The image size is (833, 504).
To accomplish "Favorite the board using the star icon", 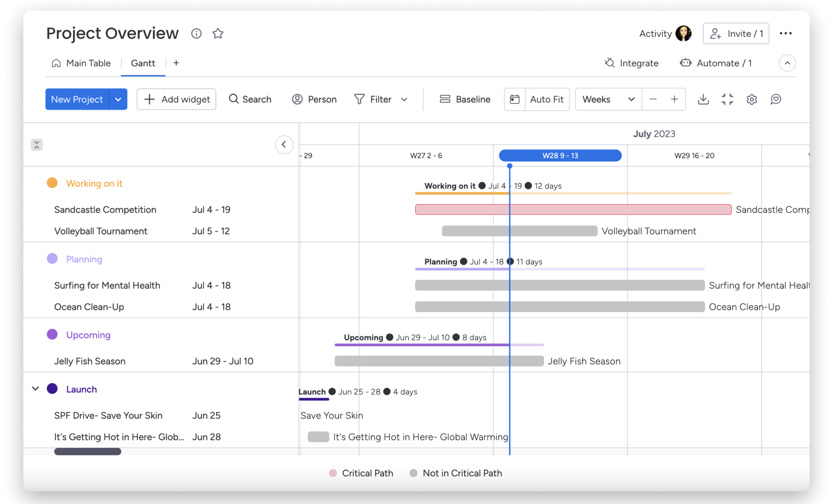I will click(218, 33).
